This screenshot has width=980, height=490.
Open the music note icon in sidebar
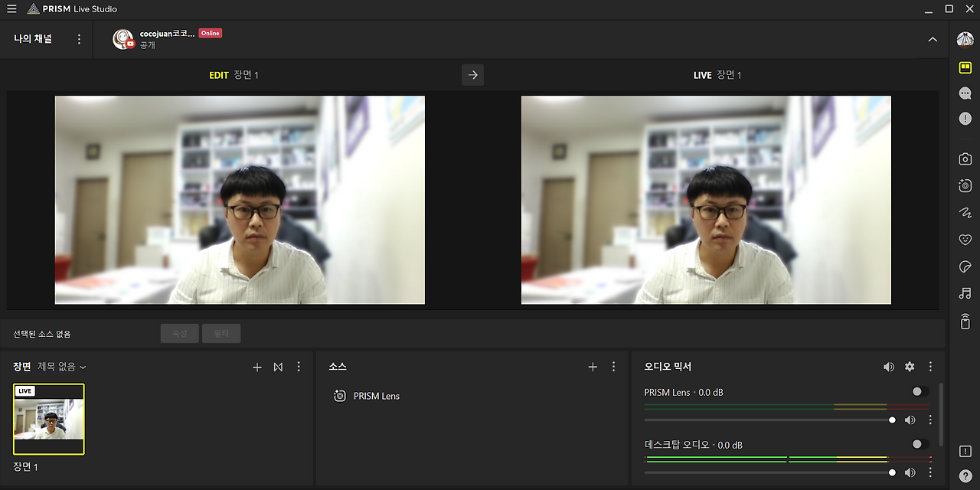pyautogui.click(x=965, y=293)
